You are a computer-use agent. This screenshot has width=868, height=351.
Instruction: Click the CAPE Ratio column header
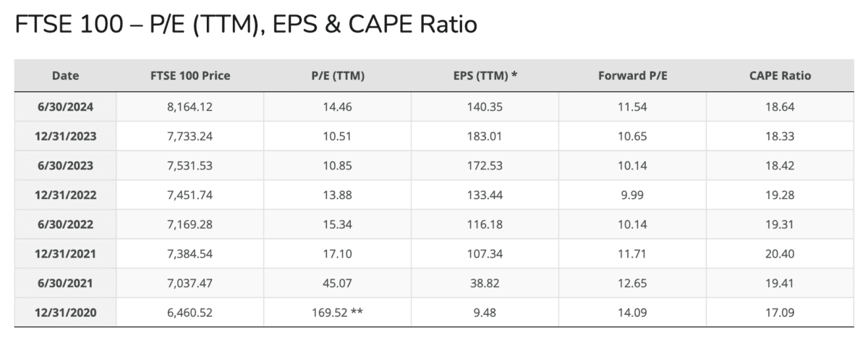click(780, 75)
